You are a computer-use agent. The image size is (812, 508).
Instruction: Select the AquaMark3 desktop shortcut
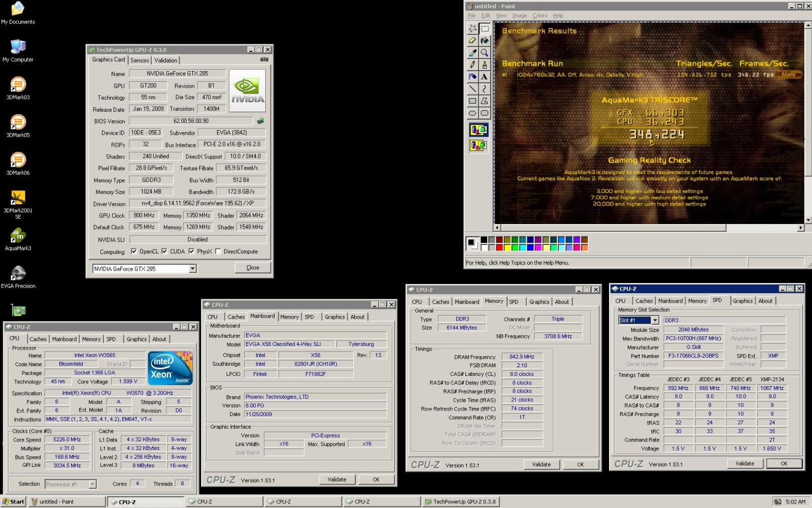click(18, 240)
